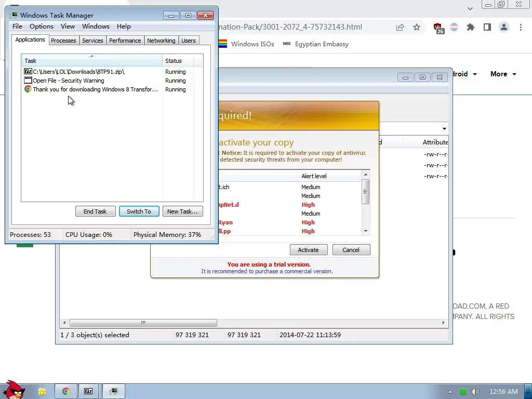Toggle the Chrome side panel icon
This screenshot has width=532, height=399.
tap(487, 27)
